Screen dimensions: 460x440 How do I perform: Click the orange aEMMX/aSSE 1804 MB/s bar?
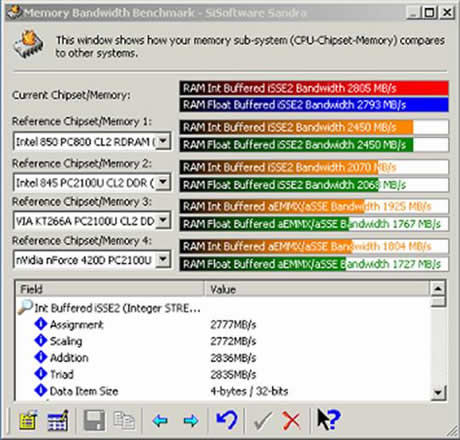[x=314, y=246]
